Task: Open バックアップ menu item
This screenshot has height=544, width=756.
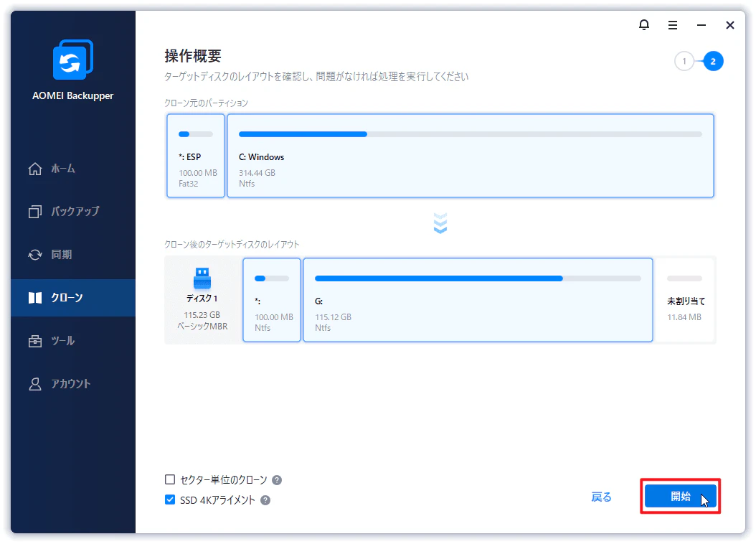Action: [73, 211]
